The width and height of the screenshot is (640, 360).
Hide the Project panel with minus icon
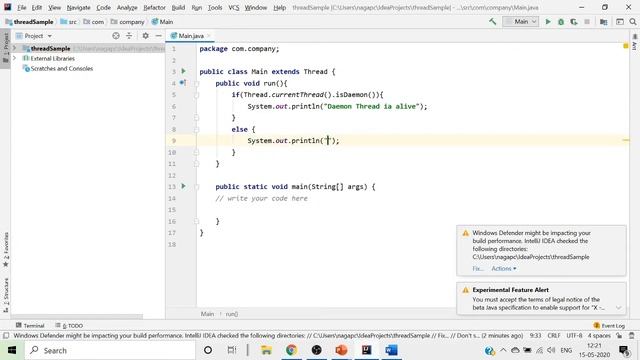coord(158,36)
